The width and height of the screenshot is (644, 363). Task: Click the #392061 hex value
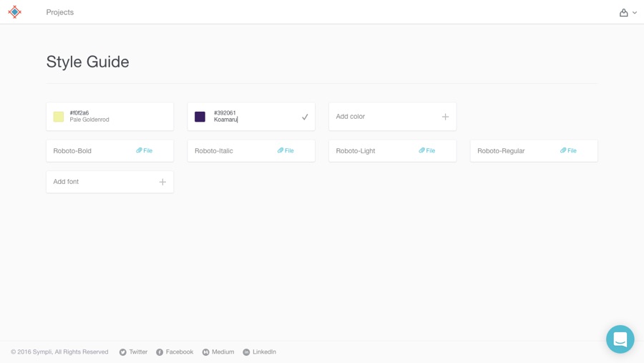click(x=225, y=112)
